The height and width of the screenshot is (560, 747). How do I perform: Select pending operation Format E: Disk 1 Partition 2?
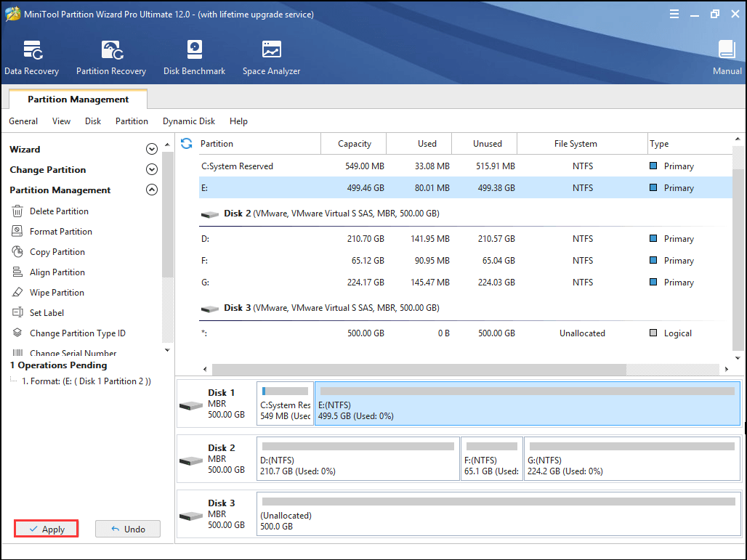click(x=86, y=381)
